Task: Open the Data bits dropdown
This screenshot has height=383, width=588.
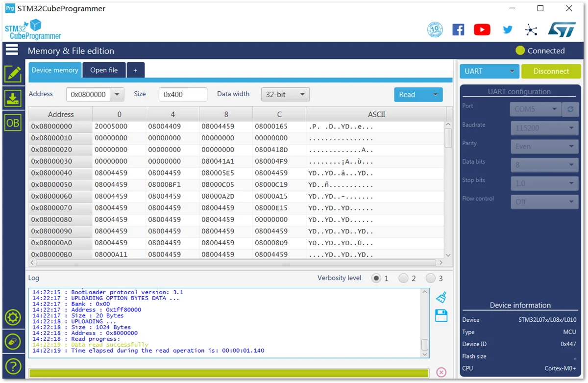Action: pos(545,165)
